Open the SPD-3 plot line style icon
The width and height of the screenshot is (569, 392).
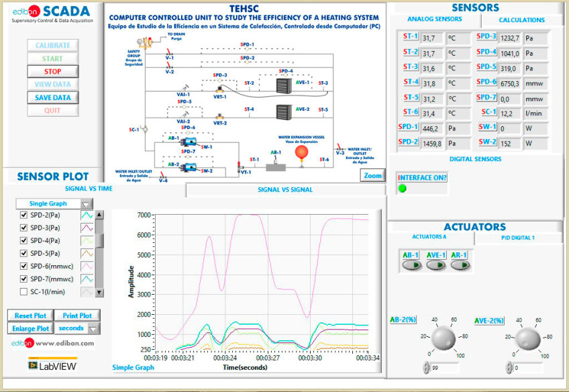pos(87,228)
